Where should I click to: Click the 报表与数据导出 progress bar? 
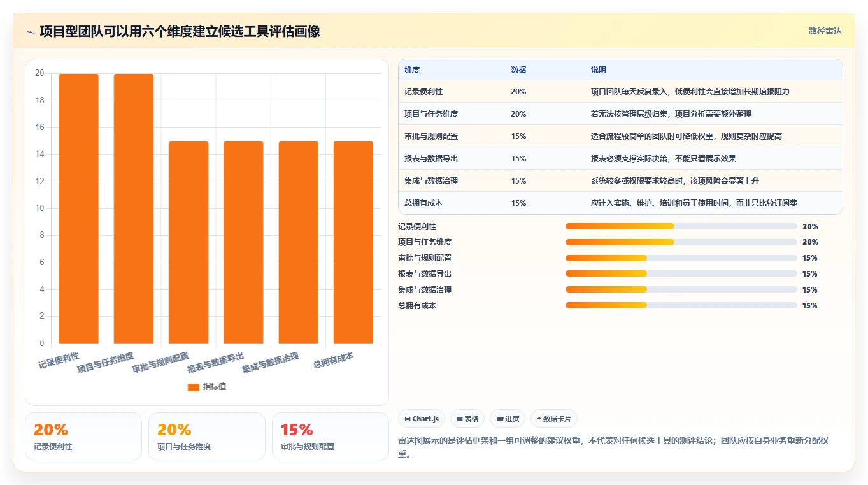click(x=681, y=274)
